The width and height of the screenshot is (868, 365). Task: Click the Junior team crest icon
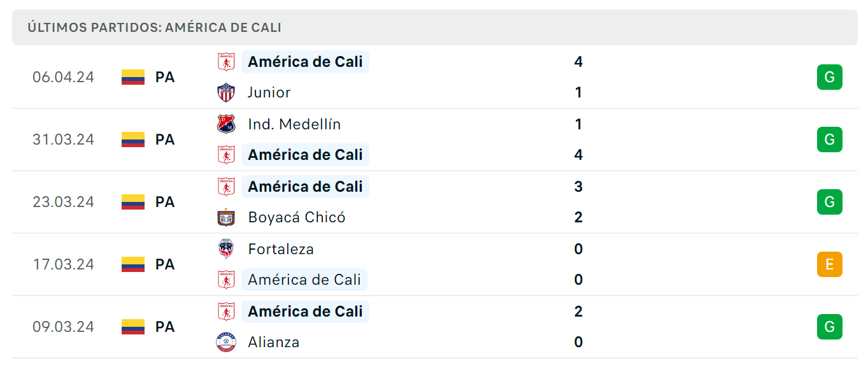226,92
